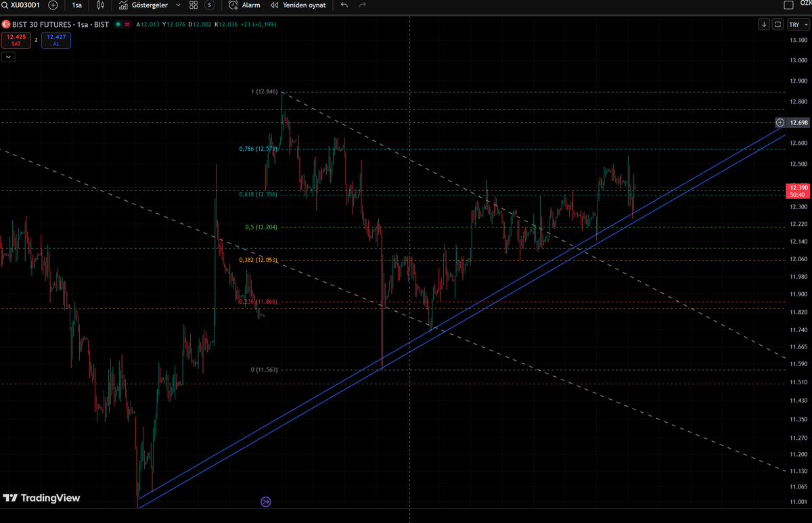Click the A12.013 open value in legend
812x523 pixels.
click(x=147, y=24)
